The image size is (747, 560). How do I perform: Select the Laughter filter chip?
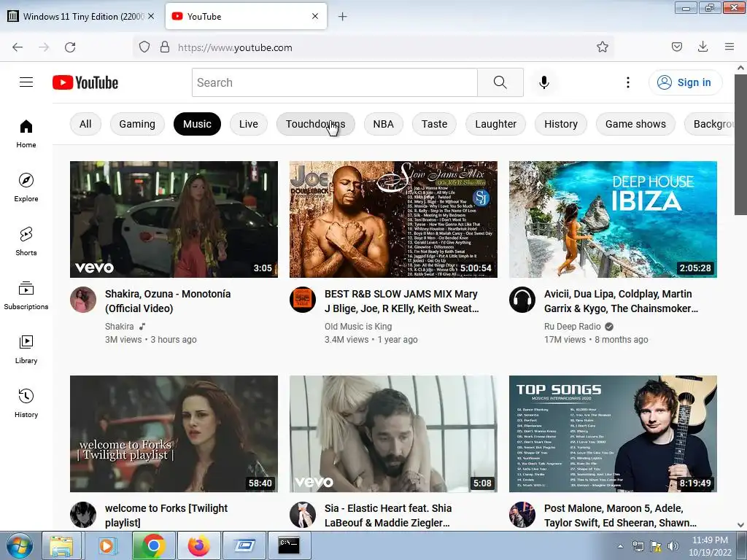click(495, 124)
